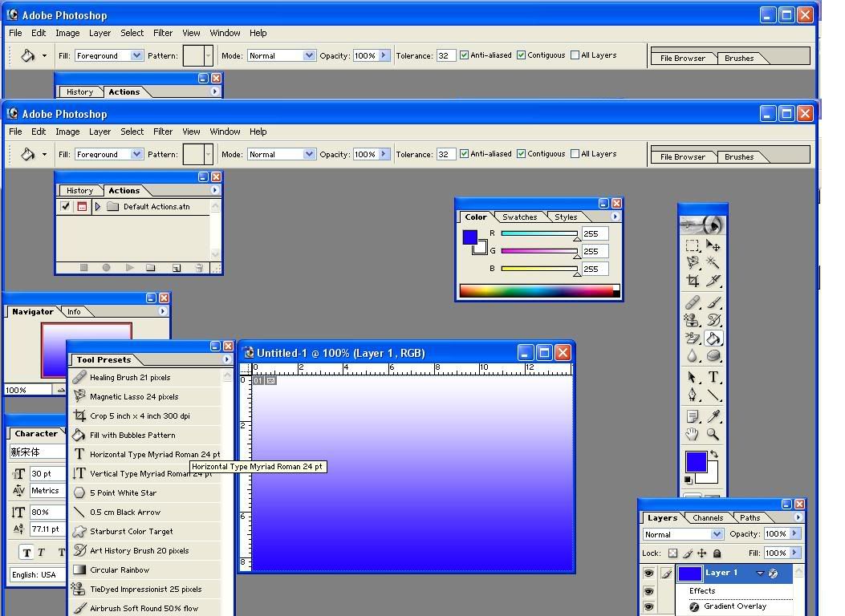The height and width of the screenshot is (616, 845).
Task: Select the Blur tool
Action: click(x=693, y=356)
